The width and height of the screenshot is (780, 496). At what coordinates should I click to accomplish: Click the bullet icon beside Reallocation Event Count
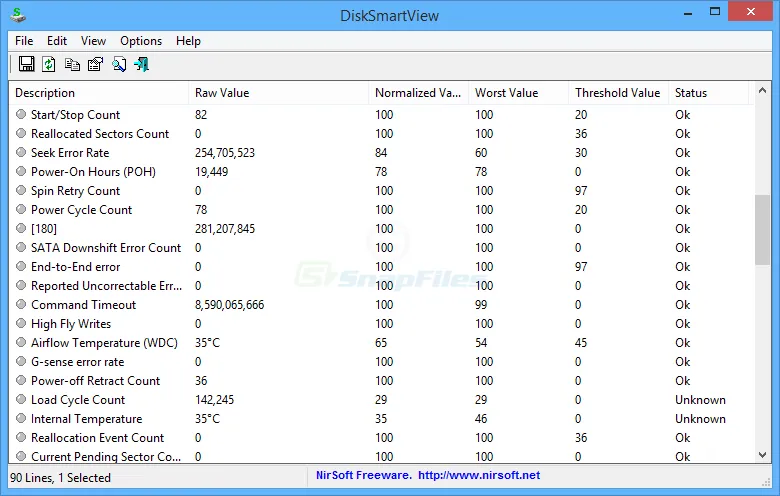[x=21, y=437]
